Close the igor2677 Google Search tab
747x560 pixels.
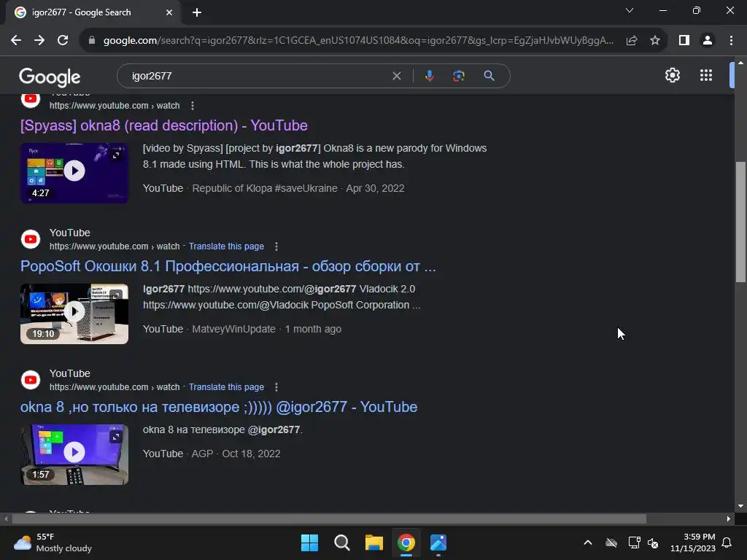click(x=169, y=12)
